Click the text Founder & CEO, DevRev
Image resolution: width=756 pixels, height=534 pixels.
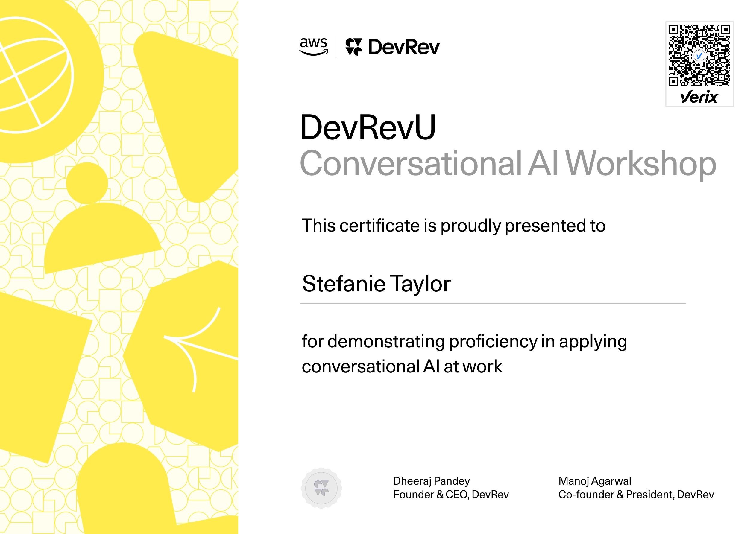[x=450, y=495]
